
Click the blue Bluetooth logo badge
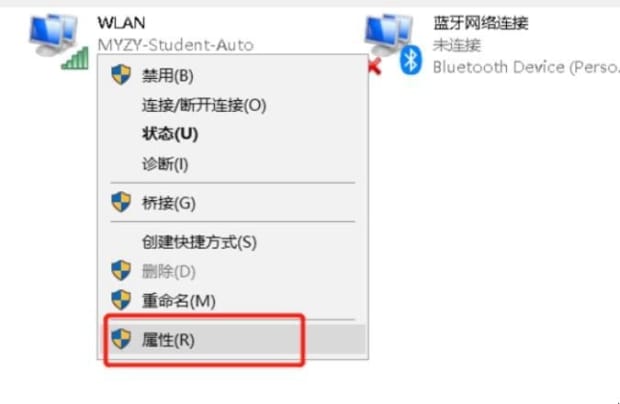[411, 60]
